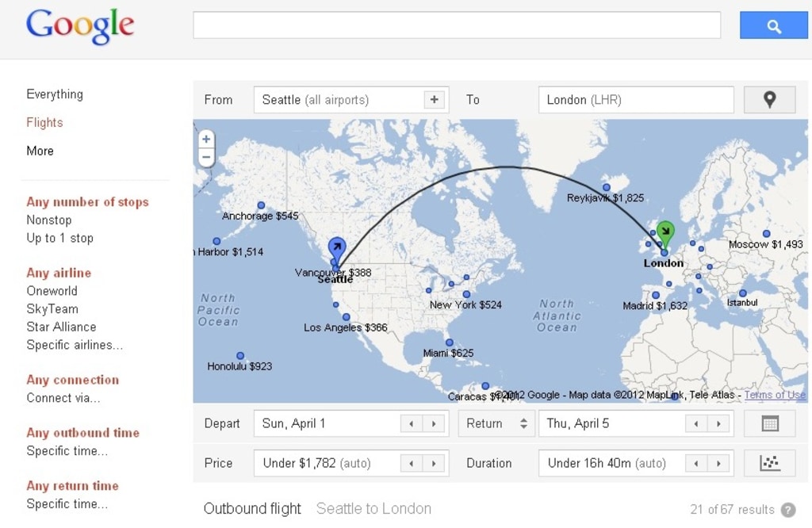Viewport: 812px width, 528px height.
Task: Click the Google search input field
Action: click(x=457, y=25)
